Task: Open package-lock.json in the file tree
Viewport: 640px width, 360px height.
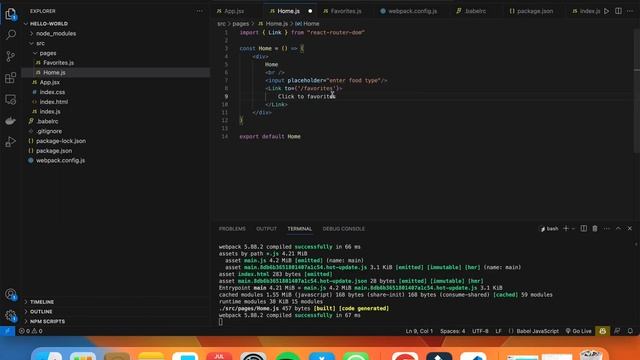Action: [x=116, y=141]
